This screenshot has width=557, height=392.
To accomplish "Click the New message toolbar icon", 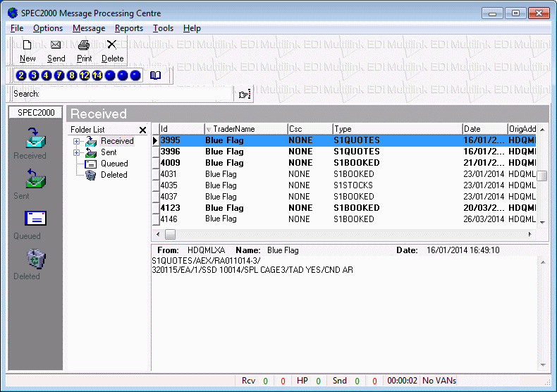I will 27,46.
